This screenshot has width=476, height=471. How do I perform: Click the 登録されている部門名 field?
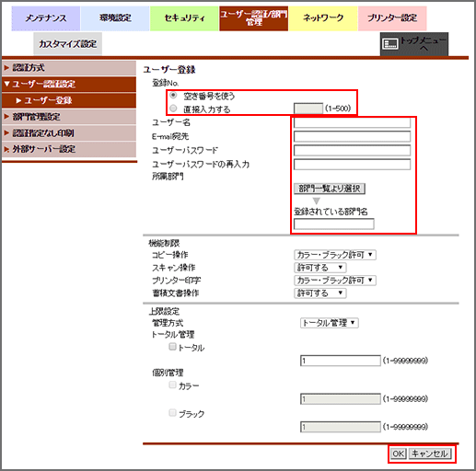334,224
